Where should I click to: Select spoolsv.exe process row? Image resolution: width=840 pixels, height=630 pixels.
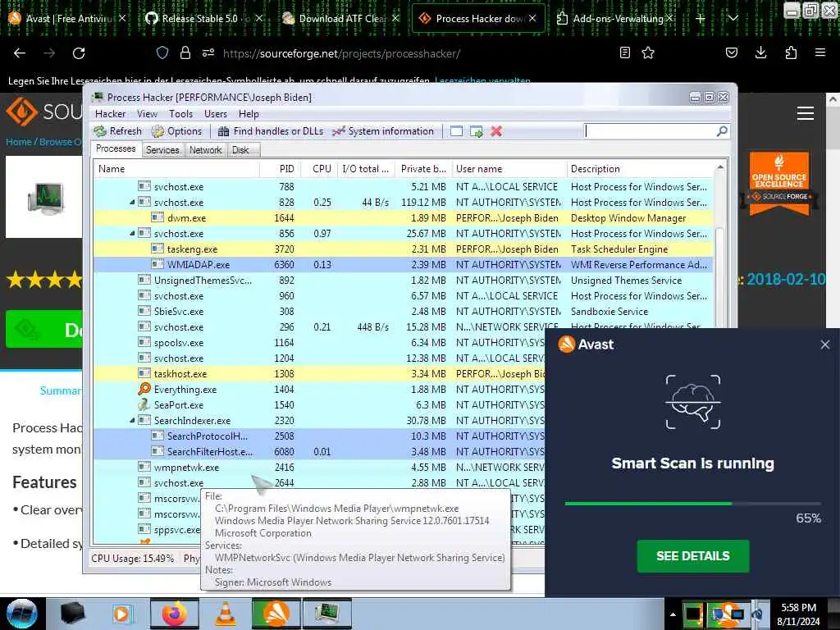pos(319,342)
